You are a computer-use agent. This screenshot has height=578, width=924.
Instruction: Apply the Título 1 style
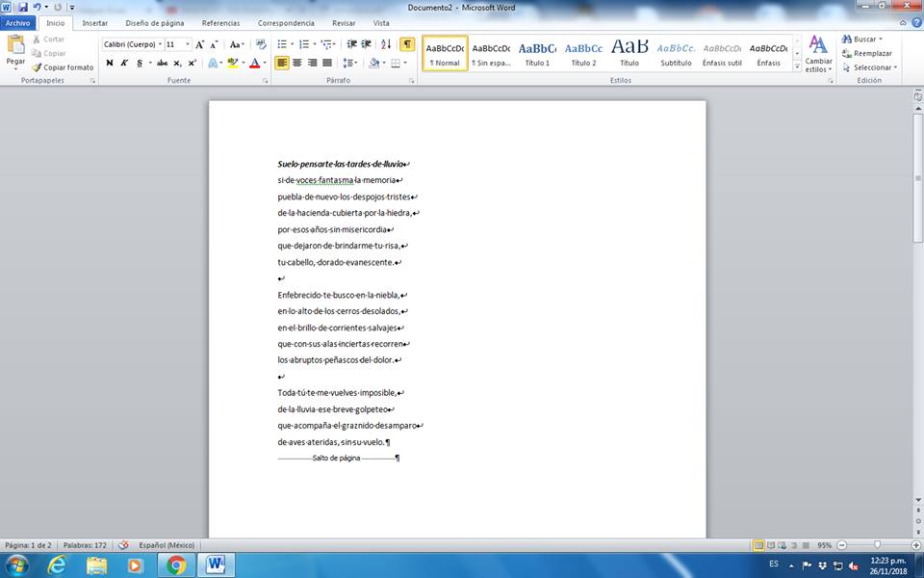point(537,53)
